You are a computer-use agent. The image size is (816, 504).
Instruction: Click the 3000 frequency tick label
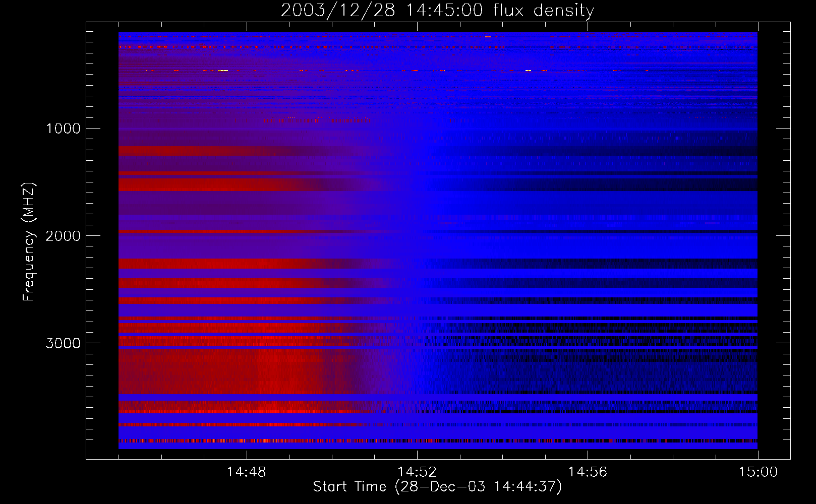point(64,343)
